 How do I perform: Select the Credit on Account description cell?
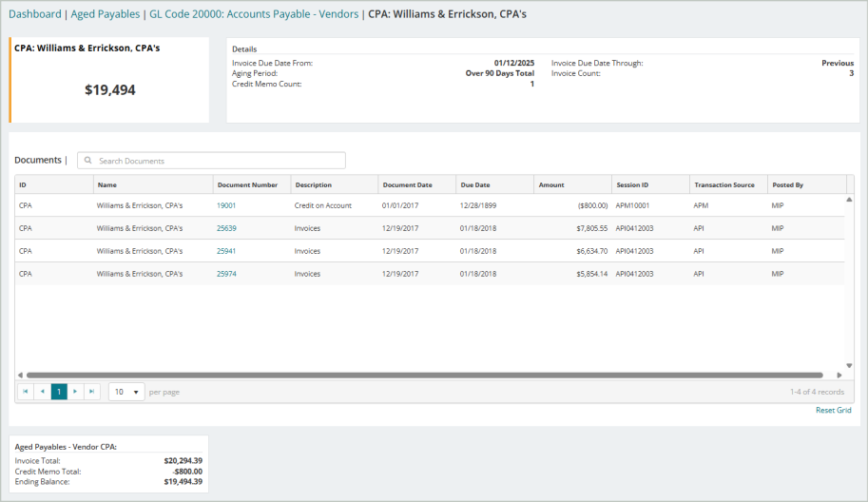[x=335, y=205]
